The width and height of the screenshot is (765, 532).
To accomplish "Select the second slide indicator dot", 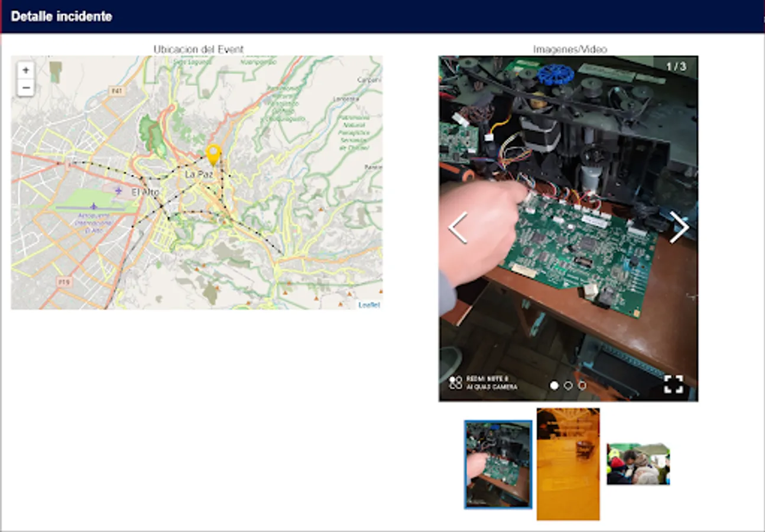I will click(569, 385).
